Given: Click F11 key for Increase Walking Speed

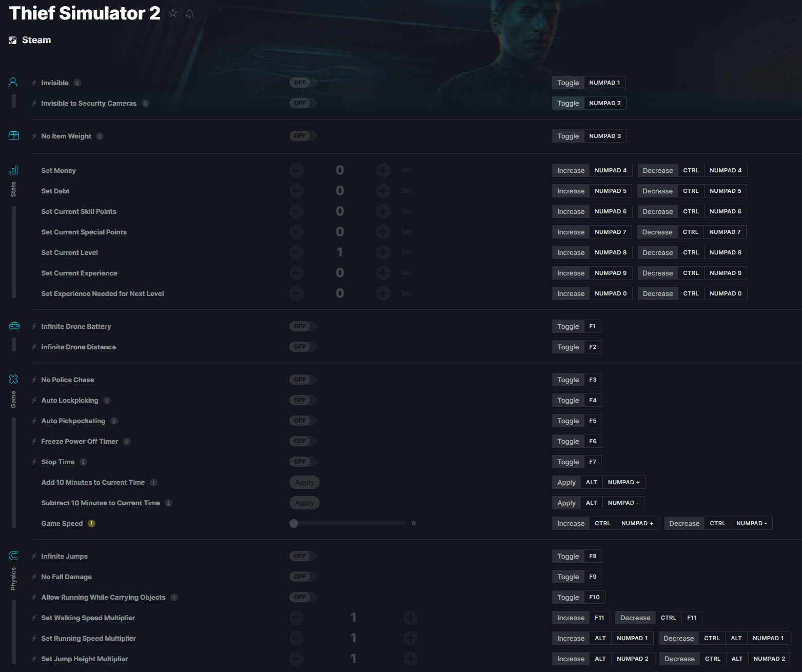Looking at the screenshot, I should [599, 618].
